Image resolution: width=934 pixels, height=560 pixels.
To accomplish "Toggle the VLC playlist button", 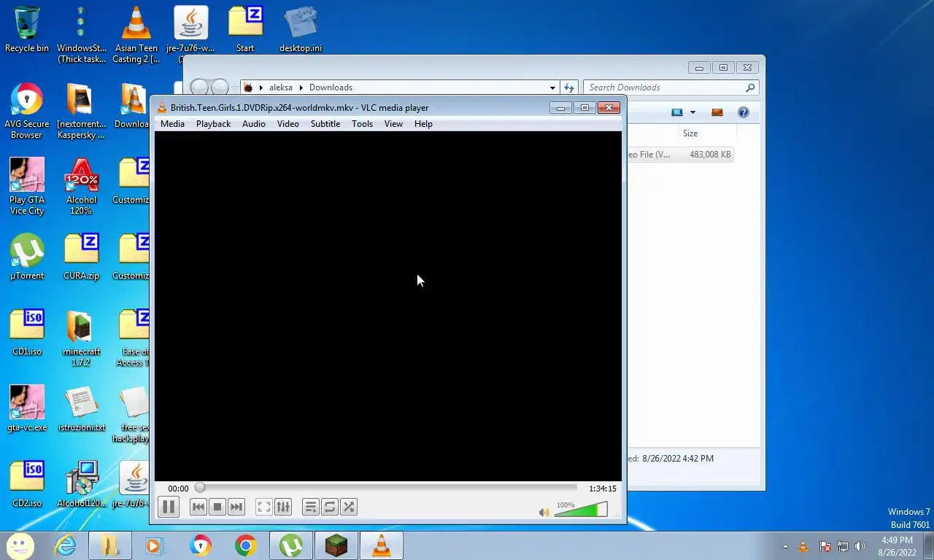I will click(x=311, y=507).
